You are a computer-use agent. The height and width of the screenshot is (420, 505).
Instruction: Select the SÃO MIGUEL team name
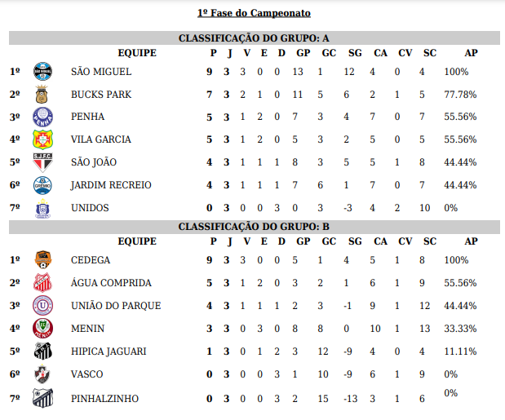coord(101,72)
